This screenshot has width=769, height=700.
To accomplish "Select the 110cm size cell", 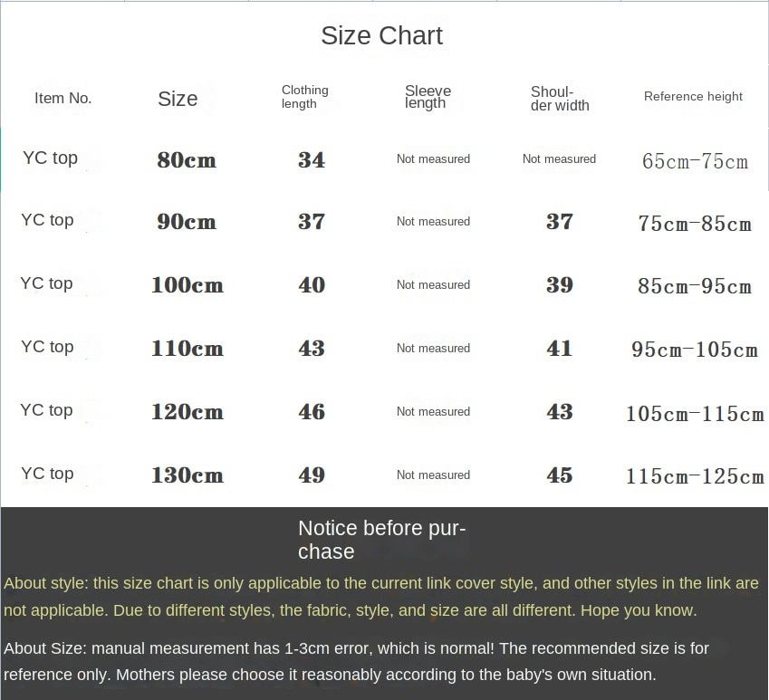I will 187,348.
